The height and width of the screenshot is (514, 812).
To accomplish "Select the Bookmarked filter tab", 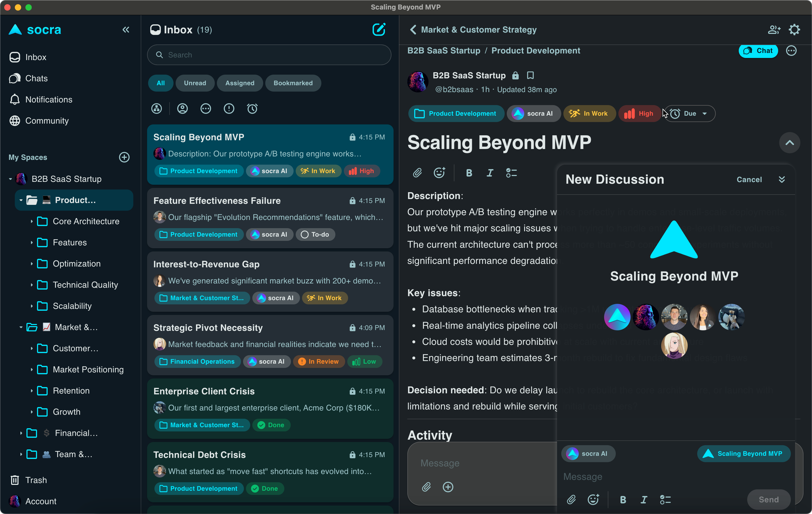I will click(293, 83).
